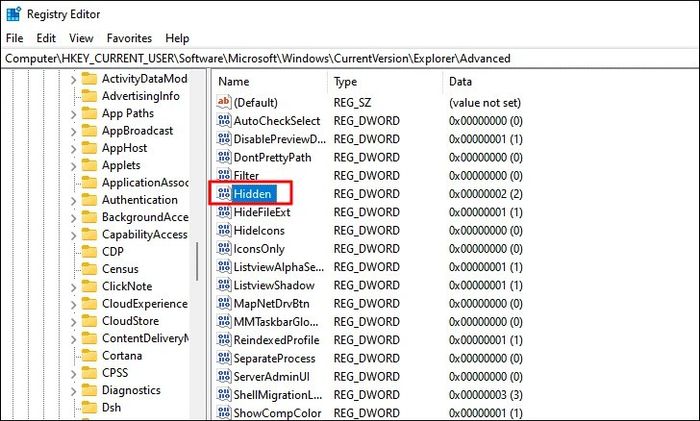The height and width of the screenshot is (421, 700).
Task: Open the Favorites menu
Action: (x=129, y=38)
